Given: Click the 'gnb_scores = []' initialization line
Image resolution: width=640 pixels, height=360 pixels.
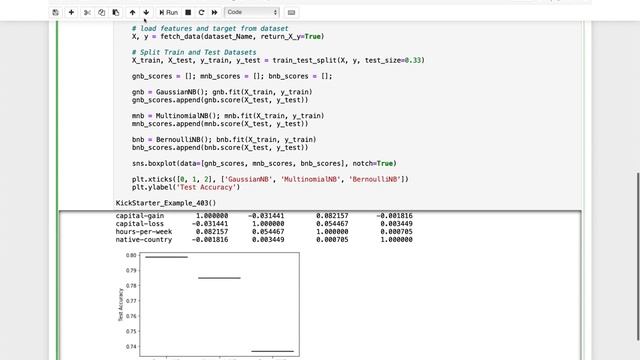Looking at the screenshot, I should coord(232,76).
